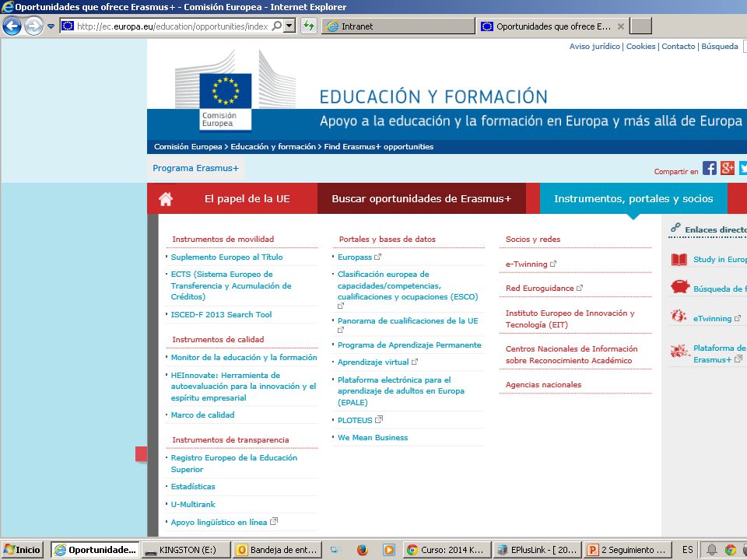Open the Programa Erasmus+ tab
Image resolution: width=747 pixels, height=560 pixels.
tap(196, 168)
